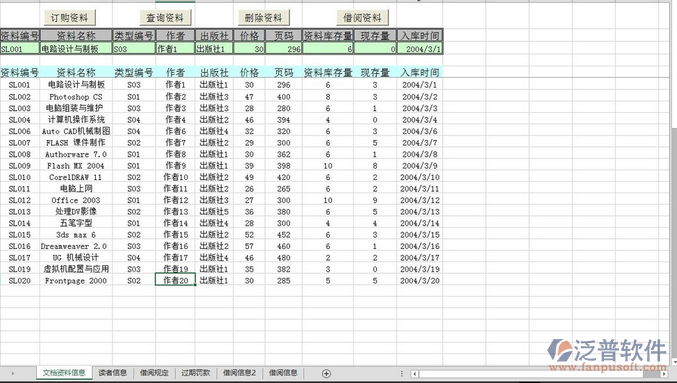Click the 订购资料 button

click(x=70, y=18)
